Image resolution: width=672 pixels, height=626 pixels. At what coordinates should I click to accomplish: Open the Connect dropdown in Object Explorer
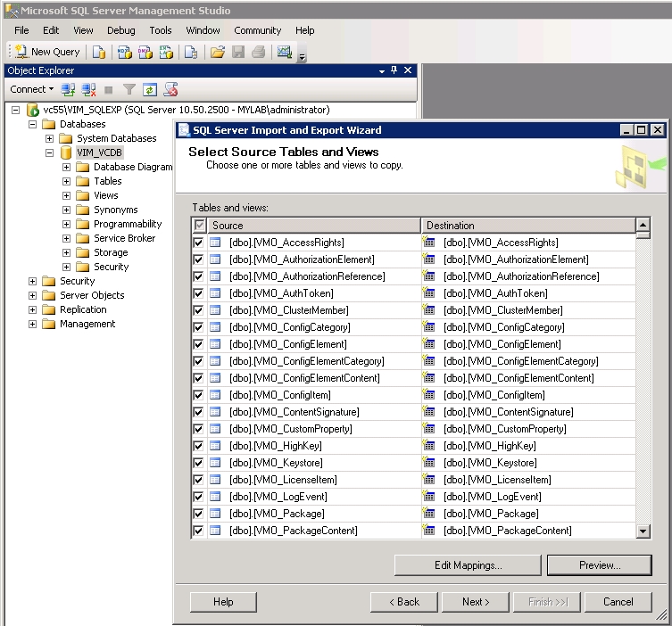[x=32, y=89]
